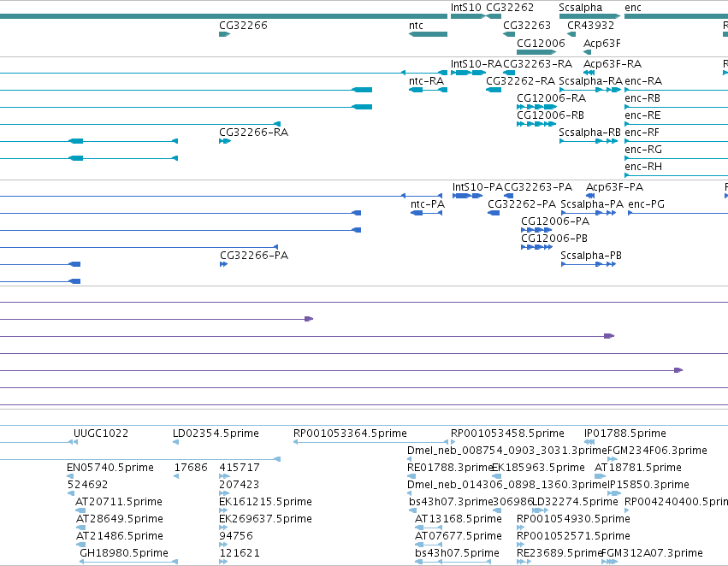Click EST AT18781.5prime
728x566 pixels.
638,468
